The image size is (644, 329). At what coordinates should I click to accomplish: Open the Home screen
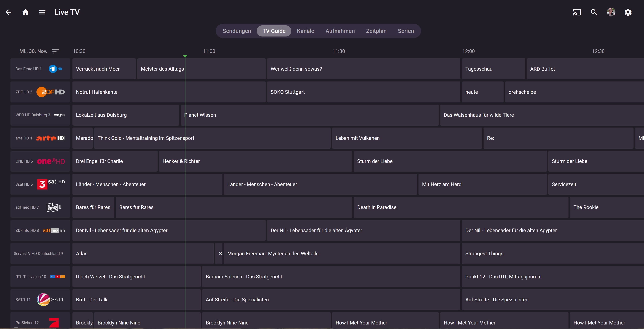point(25,12)
